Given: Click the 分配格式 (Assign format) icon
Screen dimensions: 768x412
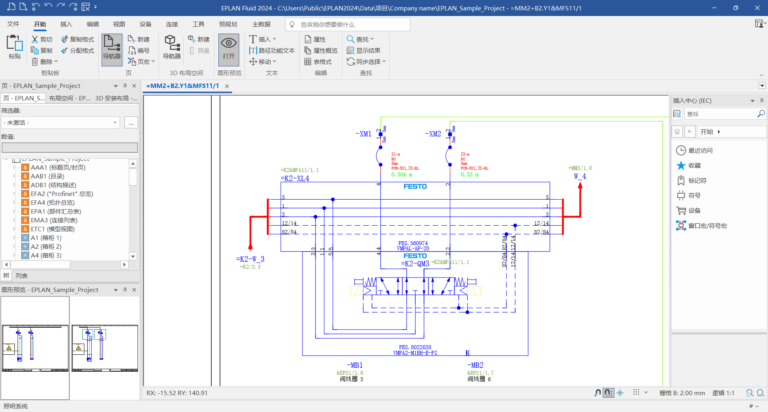Looking at the screenshot, I should click(64, 50).
